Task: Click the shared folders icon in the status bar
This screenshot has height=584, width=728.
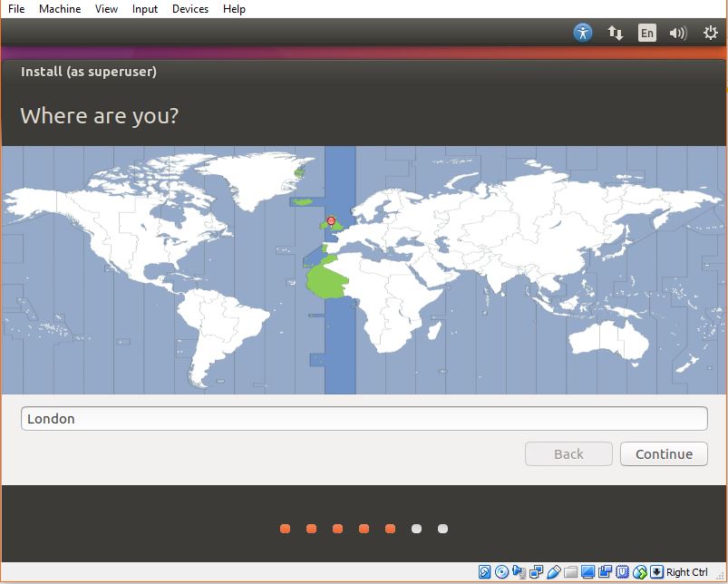Action: click(x=568, y=572)
